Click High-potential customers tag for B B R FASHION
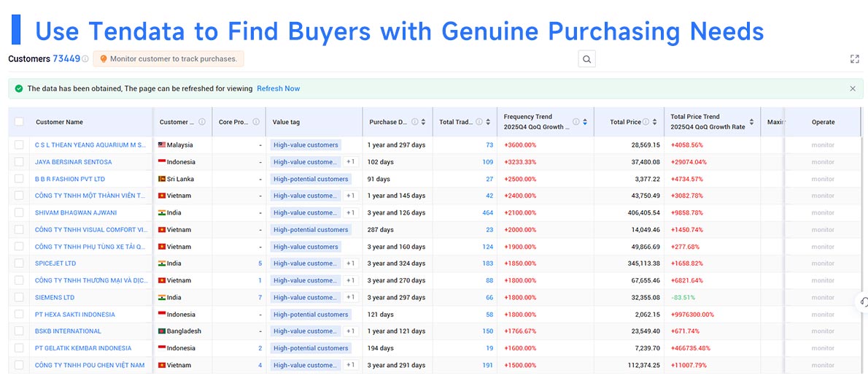Viewport: 868px width, 381px height. 311,179
